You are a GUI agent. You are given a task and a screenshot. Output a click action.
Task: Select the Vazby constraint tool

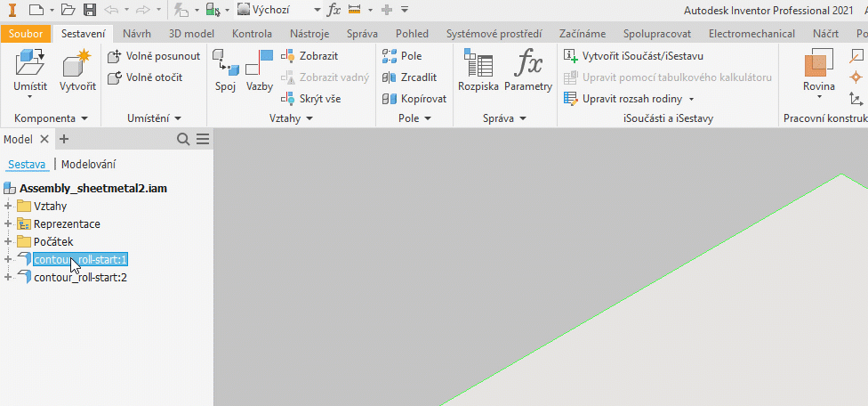tap(260, 69)
